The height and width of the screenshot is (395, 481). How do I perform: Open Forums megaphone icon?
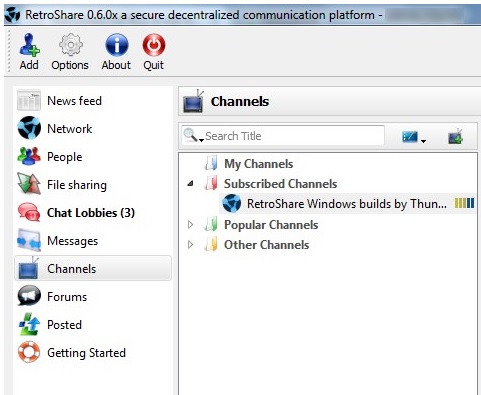pyautogui.click(x=29, y=296)
